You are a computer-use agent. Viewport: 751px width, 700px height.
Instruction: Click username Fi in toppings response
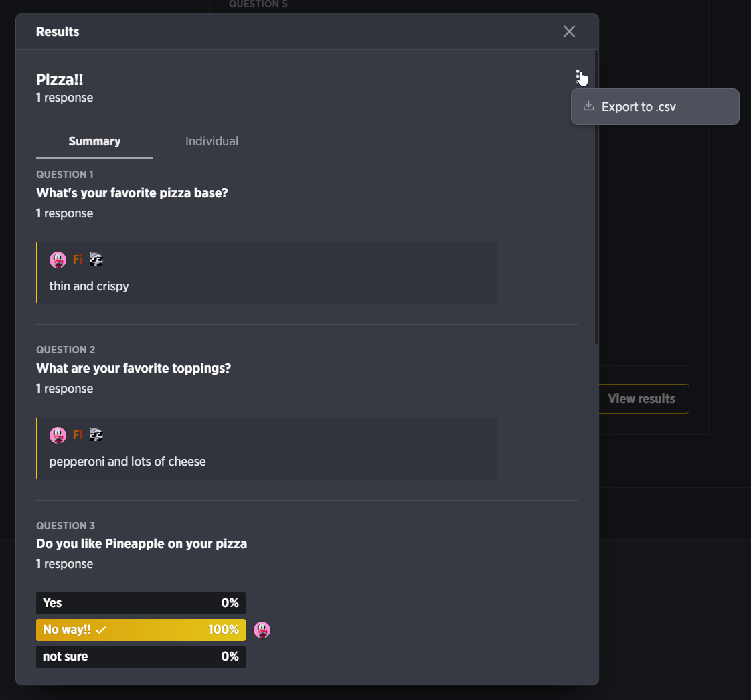[78, 435]
